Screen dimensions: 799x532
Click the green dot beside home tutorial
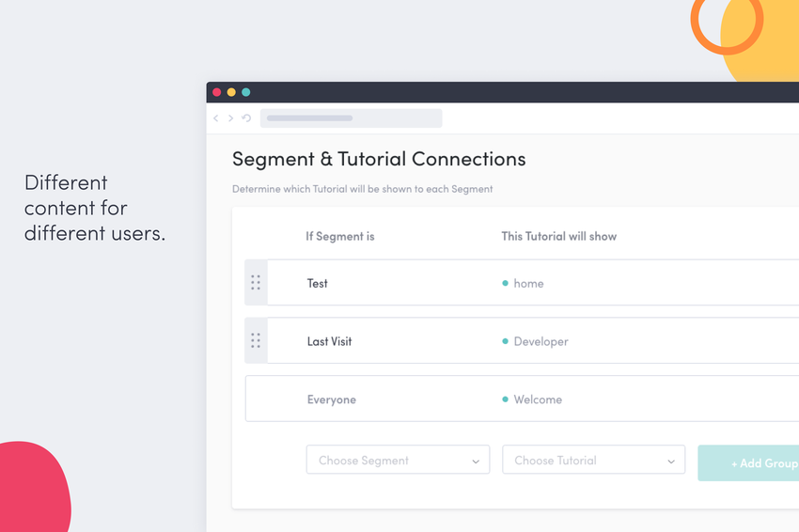coord(505,283)
